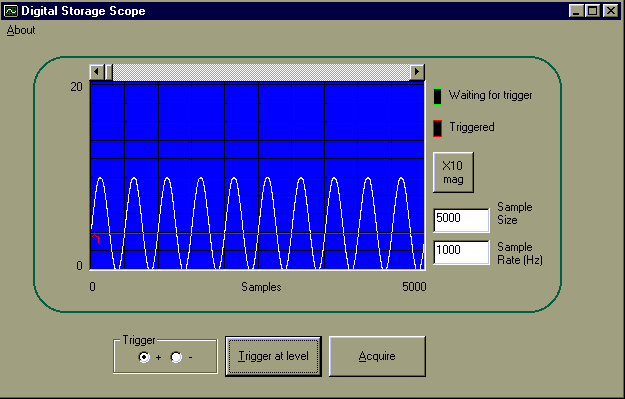This screenshot has height=399, width=625.
Task: Click the Sample Rate (Hz) input field
Action: click(461, 252)
